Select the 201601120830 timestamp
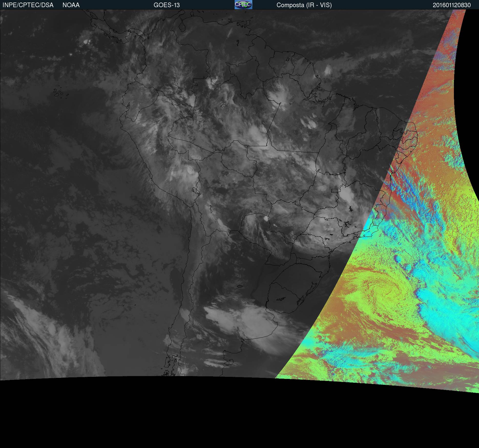 coord(452,5)
